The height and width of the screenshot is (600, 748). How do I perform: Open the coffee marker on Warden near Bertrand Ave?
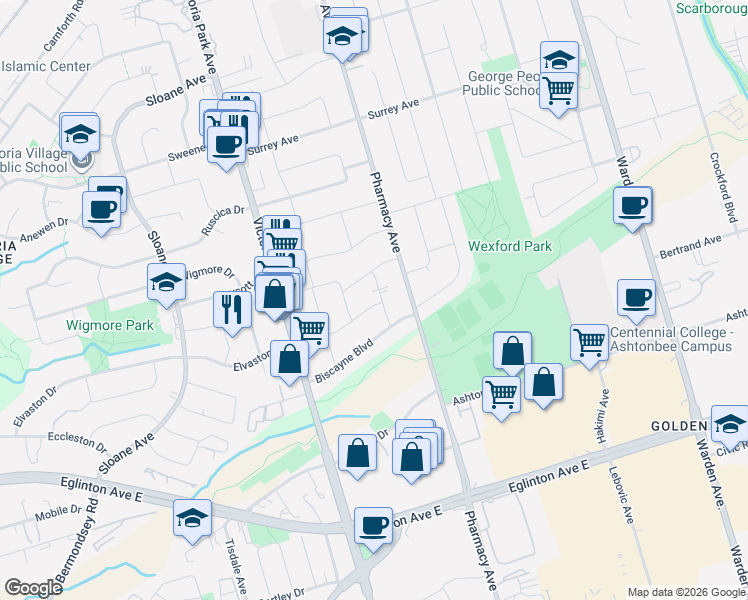pyautogui.click(x=633, y=207)
